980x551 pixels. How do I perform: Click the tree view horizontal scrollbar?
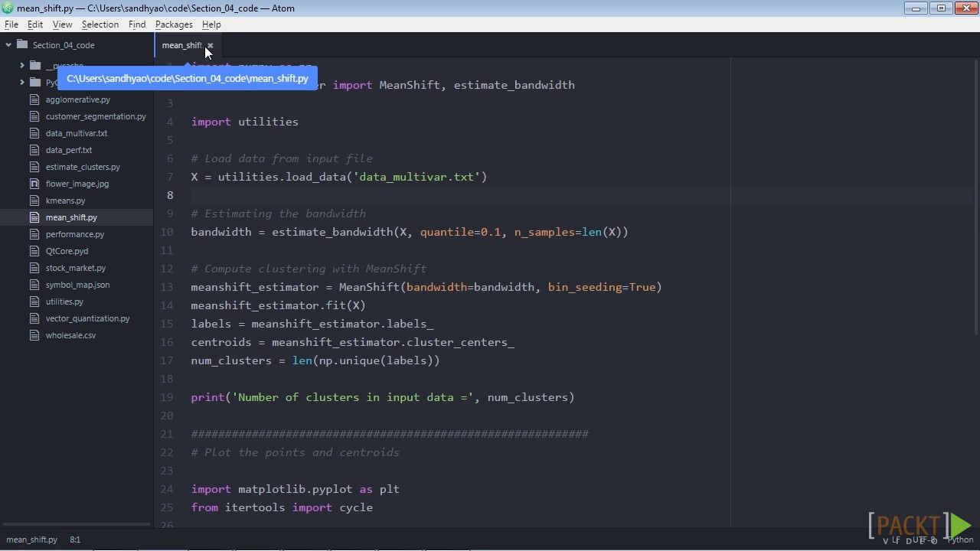coord(77,525)
